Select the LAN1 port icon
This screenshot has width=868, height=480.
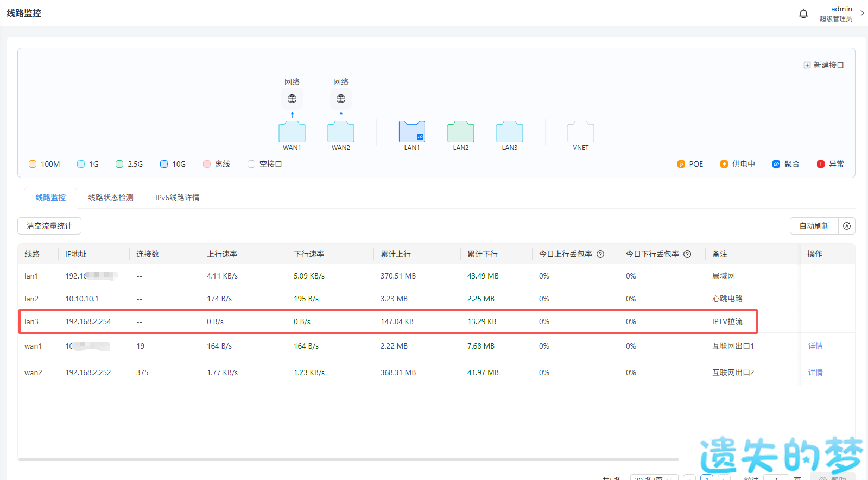[412, 131]
